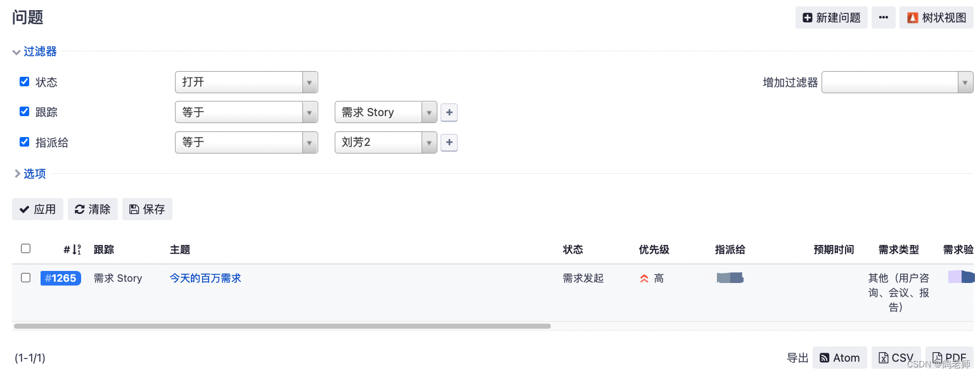Open the 增加过滤器 dropdown
This screenshot has width=980, height=375.
coord(964,82)
